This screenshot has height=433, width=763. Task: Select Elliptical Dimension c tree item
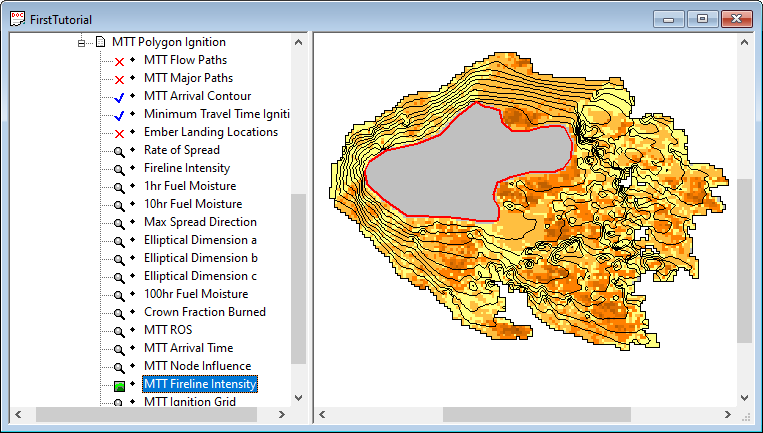tap(200, 276)
